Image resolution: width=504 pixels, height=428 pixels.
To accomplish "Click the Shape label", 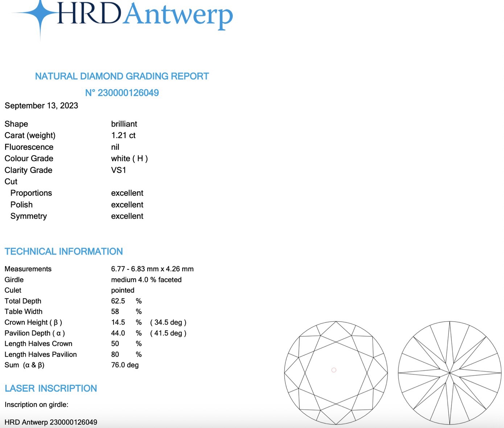I will 16,124.
